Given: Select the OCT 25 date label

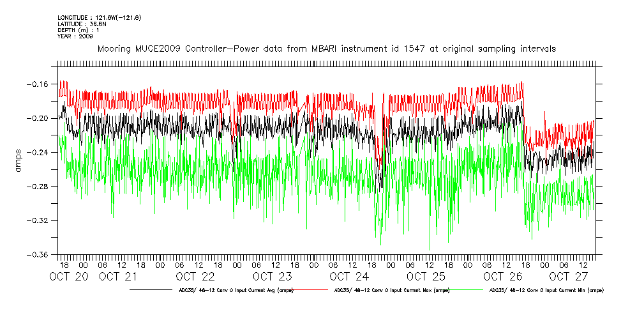Looking at the screenshot, I should tap(426, 277).
